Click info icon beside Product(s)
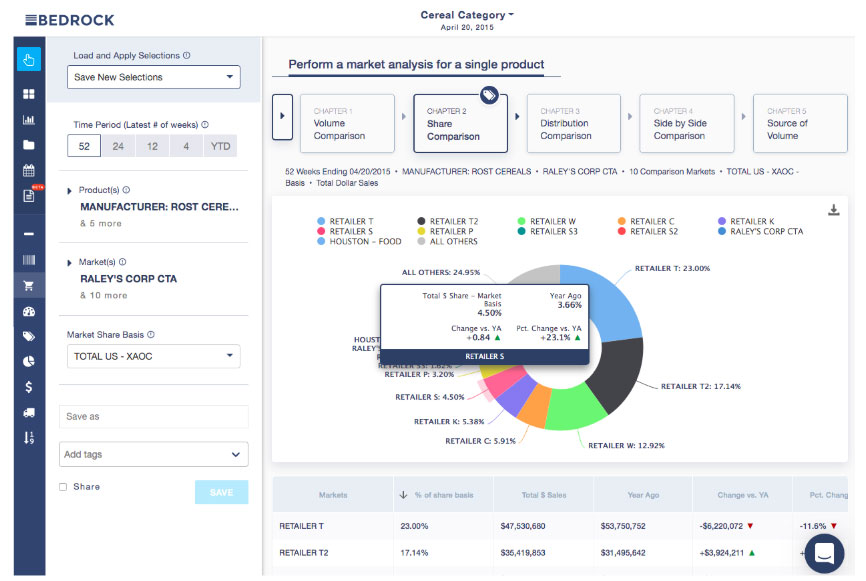This screenshot has width=866, height=581. click(126, 190)
